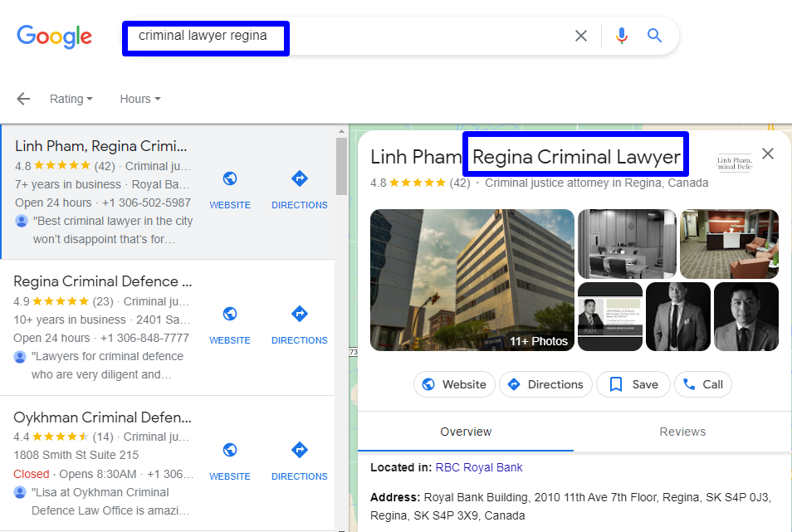Screen dimensions: 792x532
Task: Open the RBC Royal Bank link
Action: 479,467
